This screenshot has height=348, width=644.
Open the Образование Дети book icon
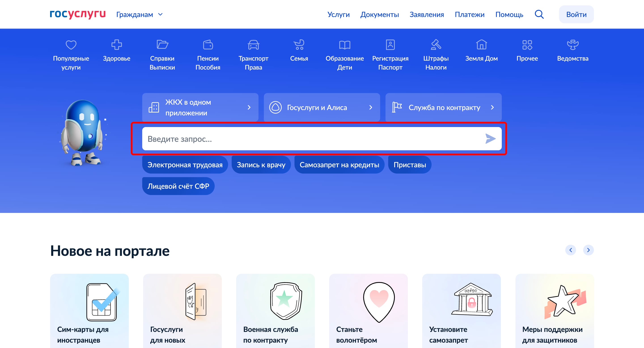[345, 45]
